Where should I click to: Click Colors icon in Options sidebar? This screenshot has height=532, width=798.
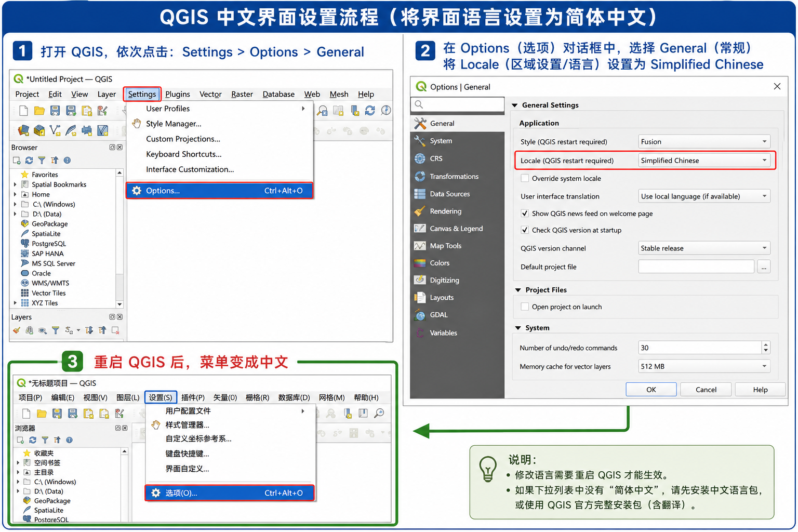coord(420,263)
